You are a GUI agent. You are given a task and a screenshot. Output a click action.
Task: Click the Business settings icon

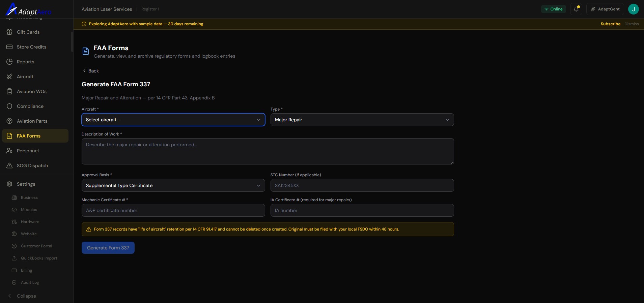14,198
